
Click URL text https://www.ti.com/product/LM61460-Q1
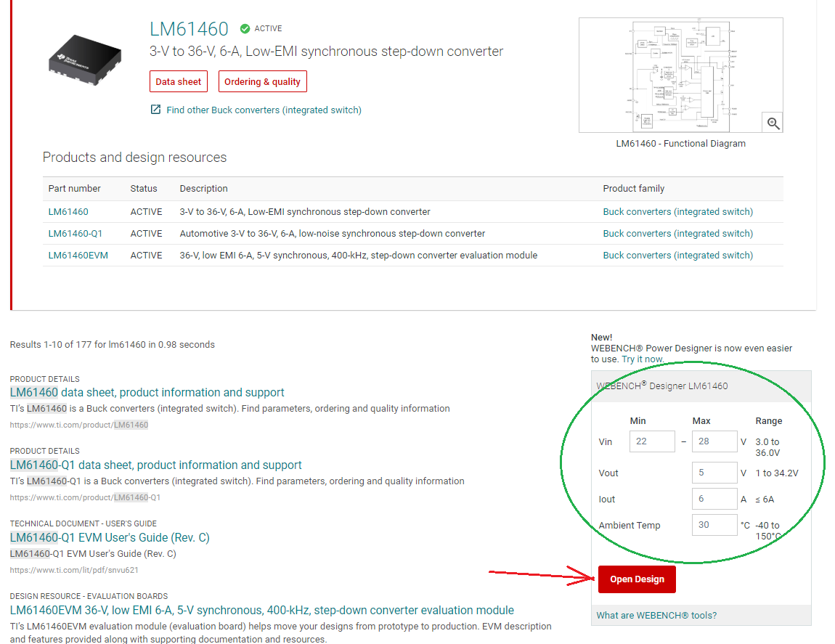click(x=85, y=497)
